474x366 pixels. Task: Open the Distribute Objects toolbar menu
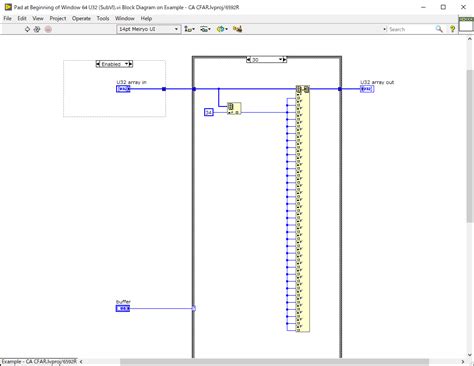coord(205,29)
